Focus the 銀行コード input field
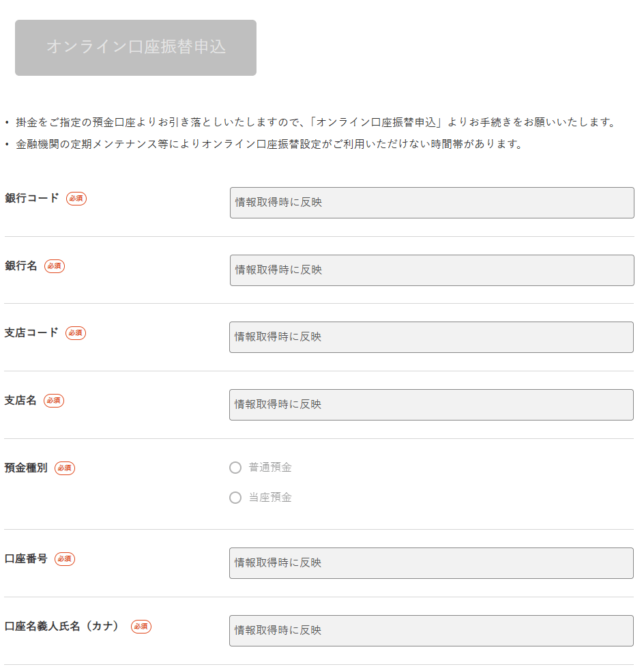 pos(431,203)
